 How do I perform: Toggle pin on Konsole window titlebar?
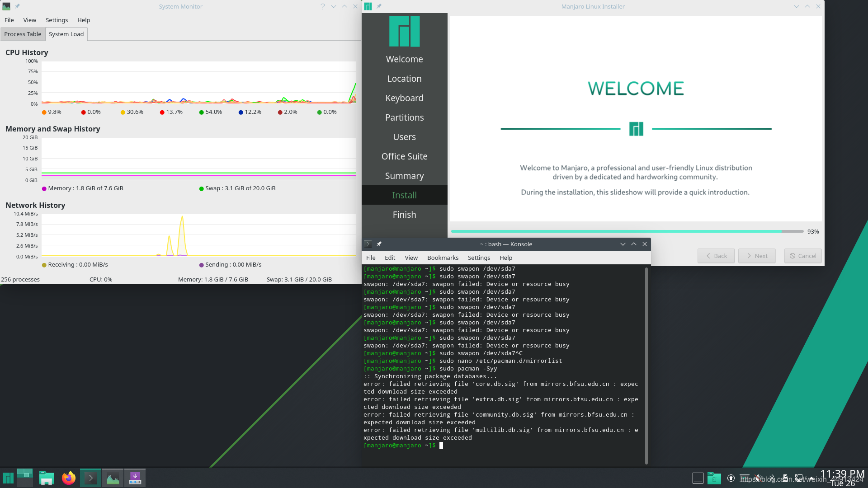[379, 244]
